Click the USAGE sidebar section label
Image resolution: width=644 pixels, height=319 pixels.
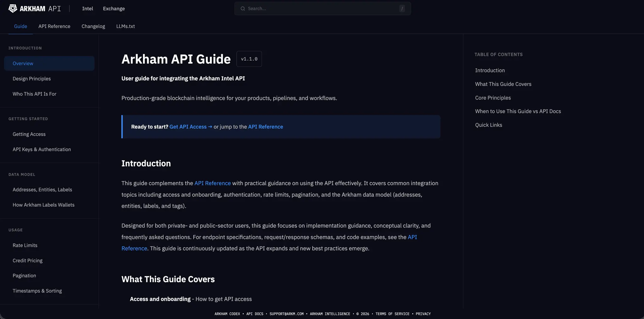15,230
